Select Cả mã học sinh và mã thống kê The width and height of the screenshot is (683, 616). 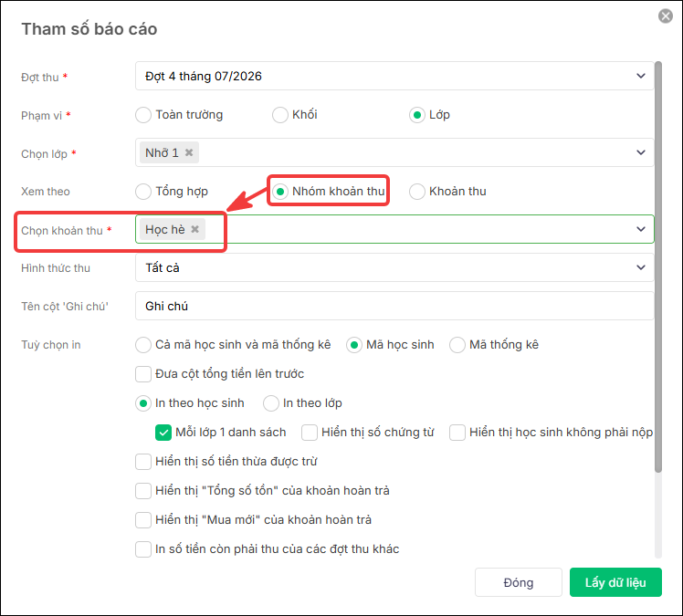pyautogui.click(x=143, y=345)
